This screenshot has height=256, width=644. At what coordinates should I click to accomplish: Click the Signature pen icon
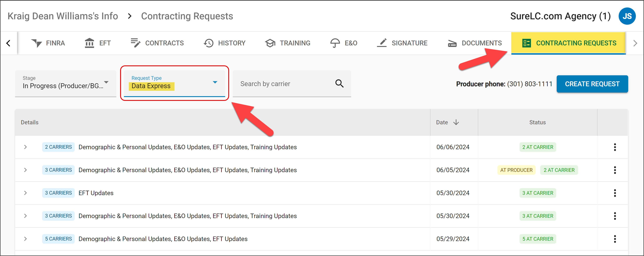pyautogui.click(x=382, y=43)
